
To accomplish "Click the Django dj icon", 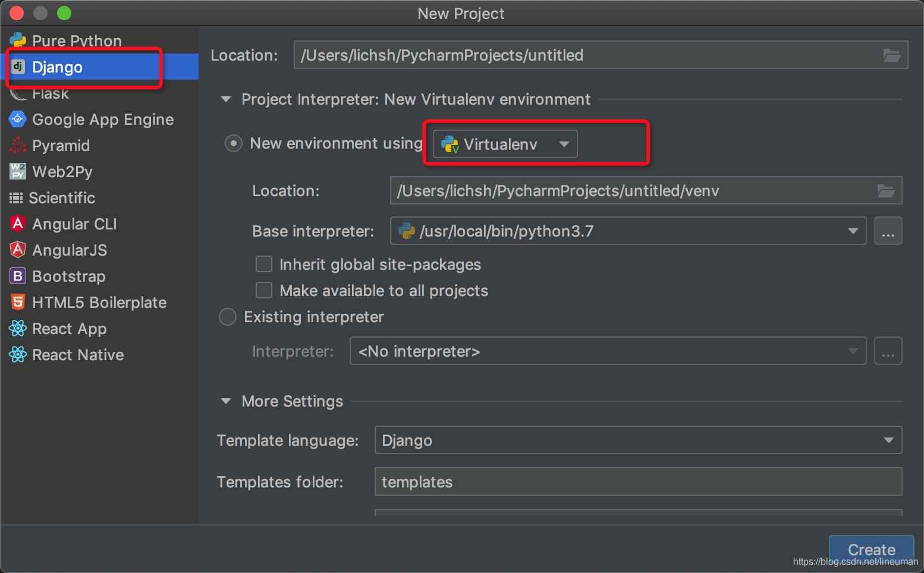I will (18, 67).
